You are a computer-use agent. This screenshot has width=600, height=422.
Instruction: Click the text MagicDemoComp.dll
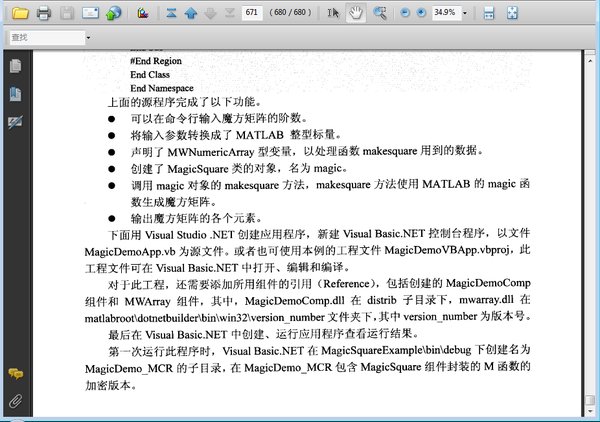[295, 301]
